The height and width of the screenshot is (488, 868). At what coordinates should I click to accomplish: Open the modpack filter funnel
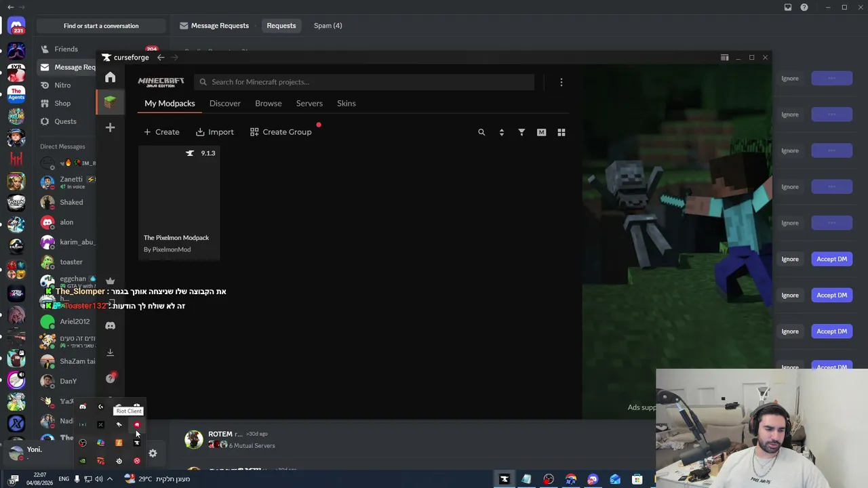[521, 132]
